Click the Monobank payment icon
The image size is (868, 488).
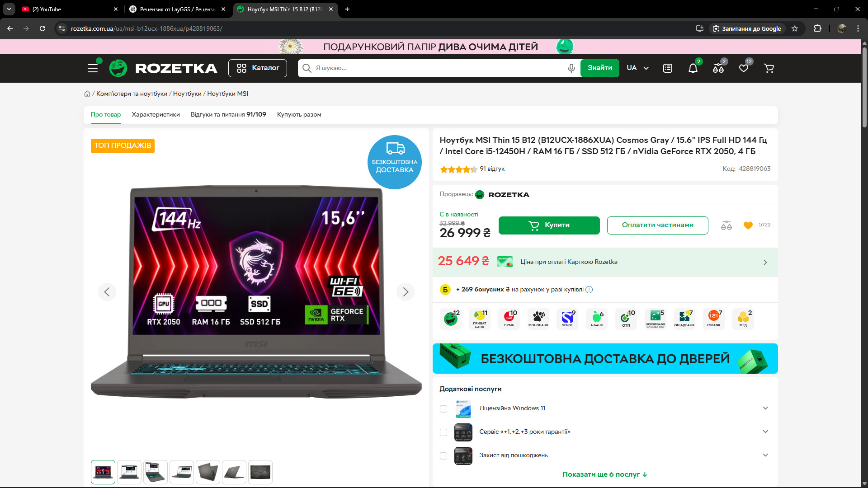[538, 318]
